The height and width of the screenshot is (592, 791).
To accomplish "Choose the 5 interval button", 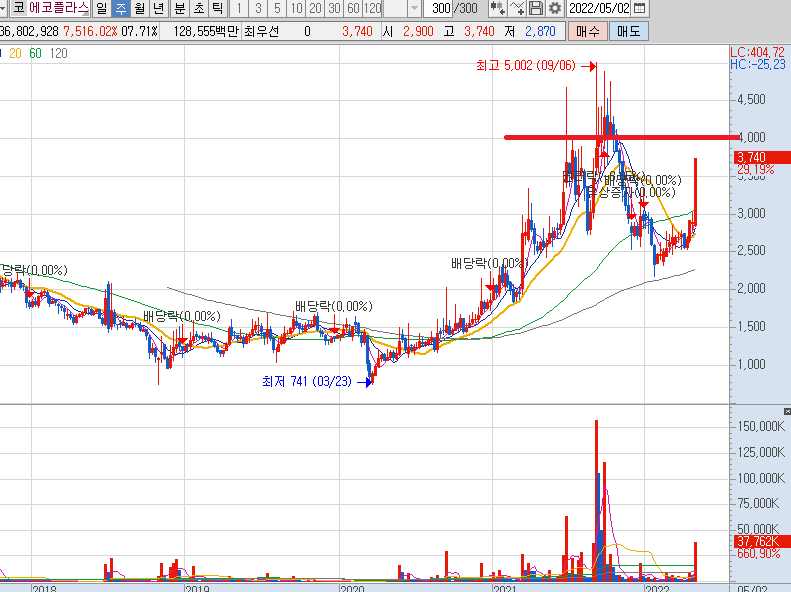I will [x=277, y=8].
